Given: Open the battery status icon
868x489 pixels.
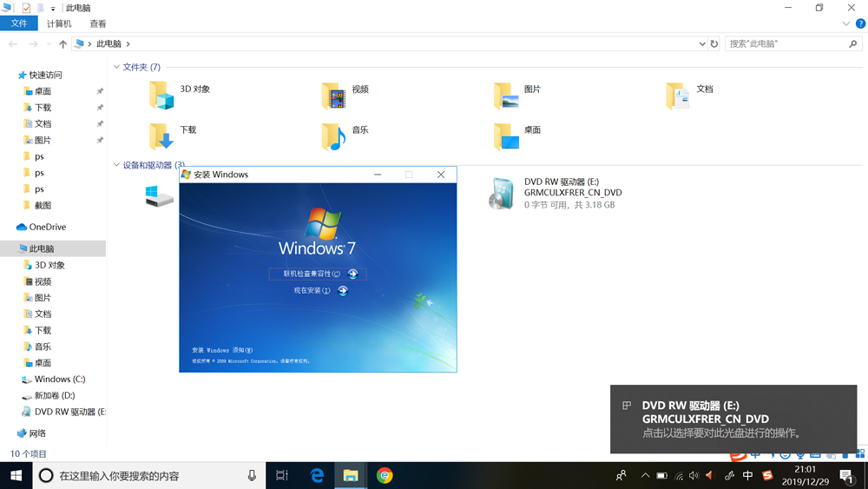Looking at the screenshot, I should click(661, 476).
